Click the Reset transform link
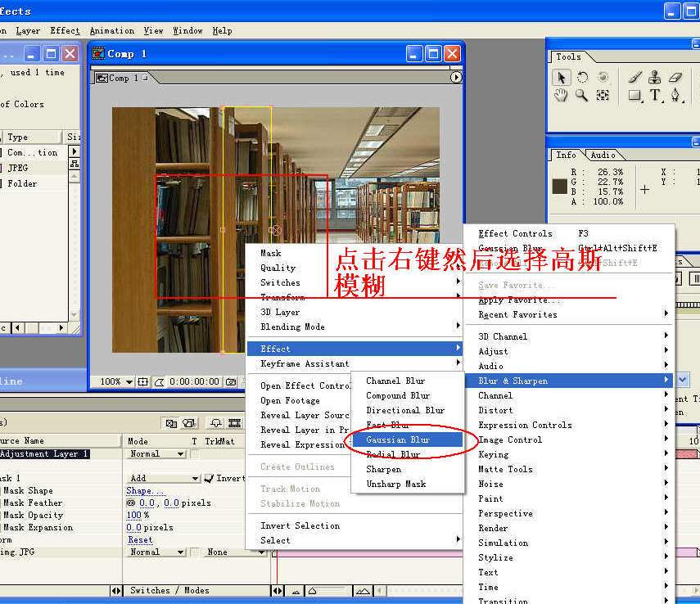The width and height of the screenshot is (700, 604). point(140,539)
